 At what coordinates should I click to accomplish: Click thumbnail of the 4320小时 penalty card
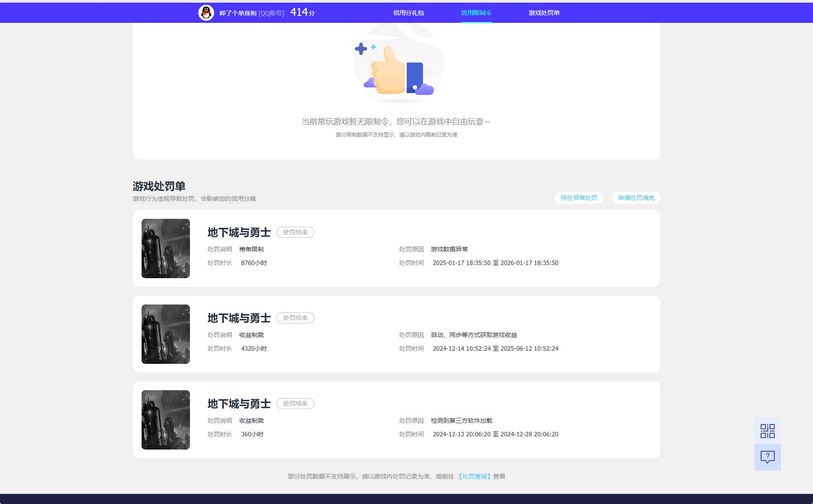[x=166, y=334]
